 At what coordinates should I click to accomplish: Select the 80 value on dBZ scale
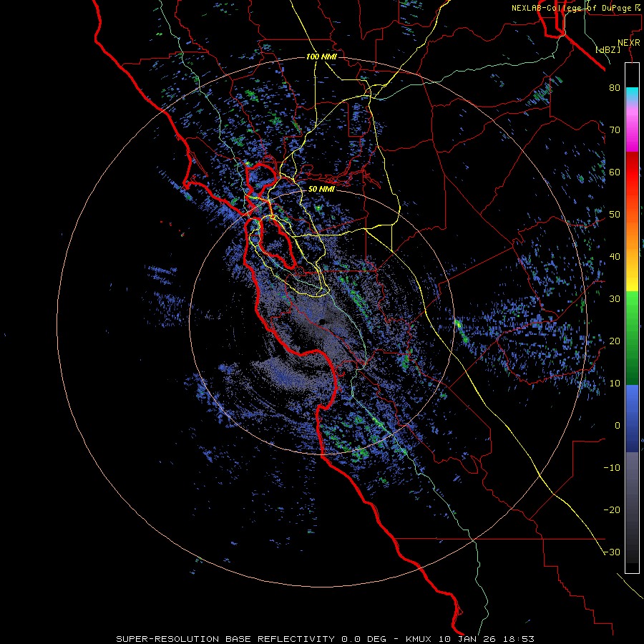coord(615,87)
